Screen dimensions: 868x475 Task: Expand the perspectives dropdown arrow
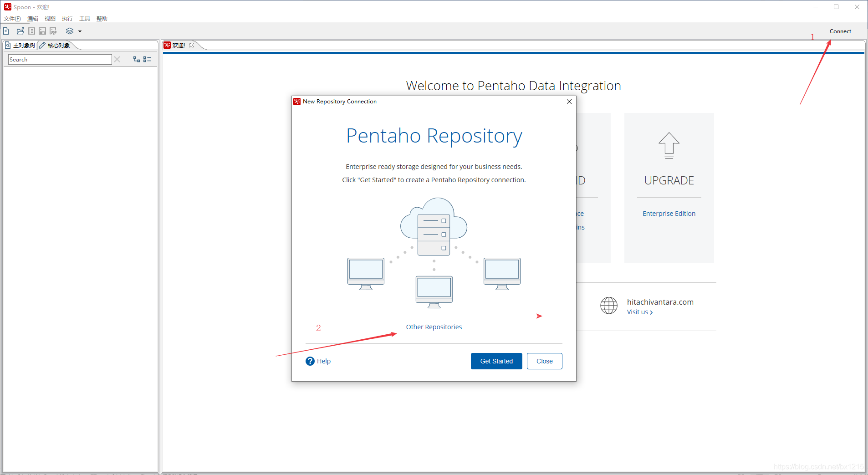click(80, 31)
